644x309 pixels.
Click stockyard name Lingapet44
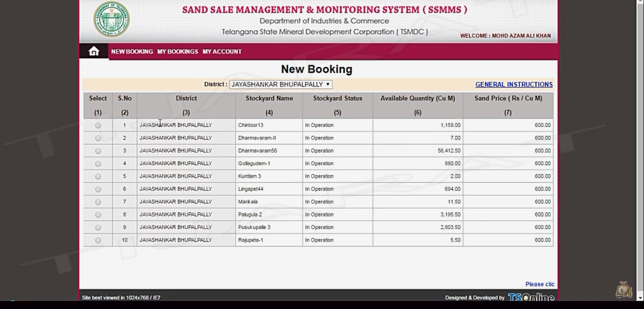pyautogui.click(x=251, y=189)
